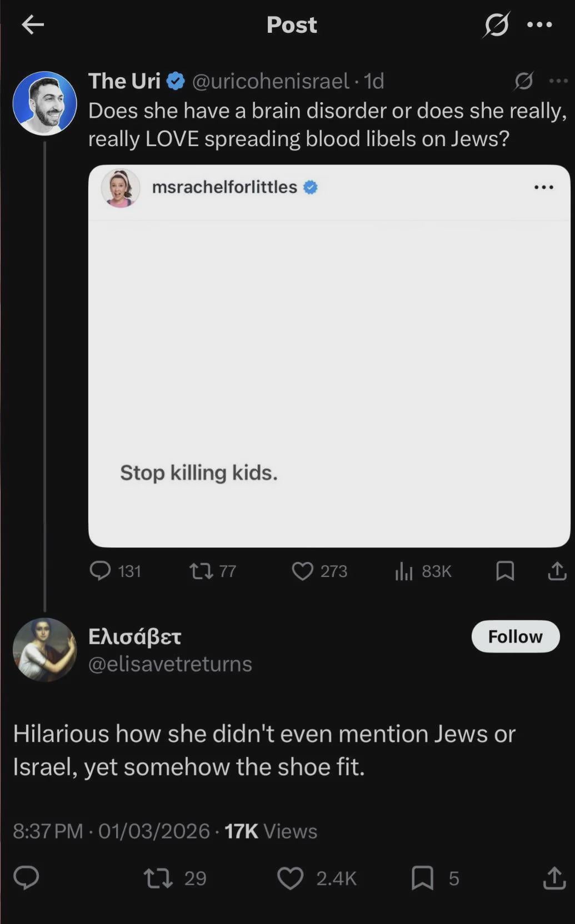This screenshot has height=924, width=575.
Task: Open Ελισάβετ's profile picture
Action: tap(44, 650)
